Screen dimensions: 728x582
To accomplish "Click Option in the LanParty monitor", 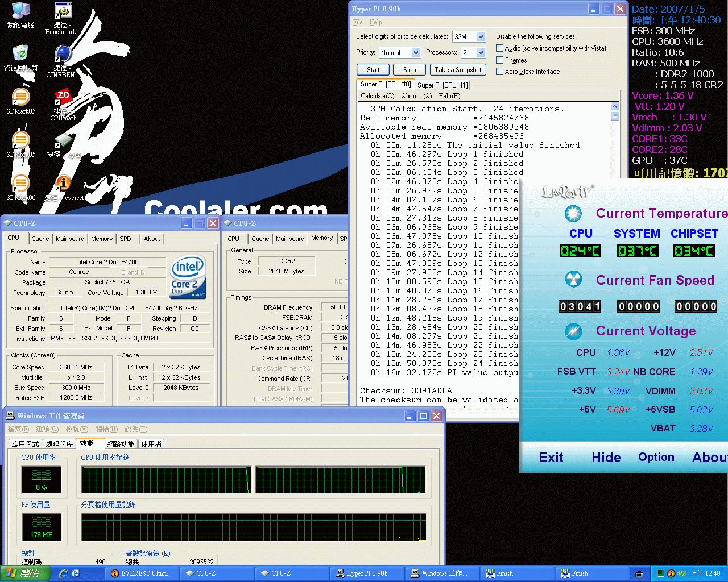I will (656, 458).
